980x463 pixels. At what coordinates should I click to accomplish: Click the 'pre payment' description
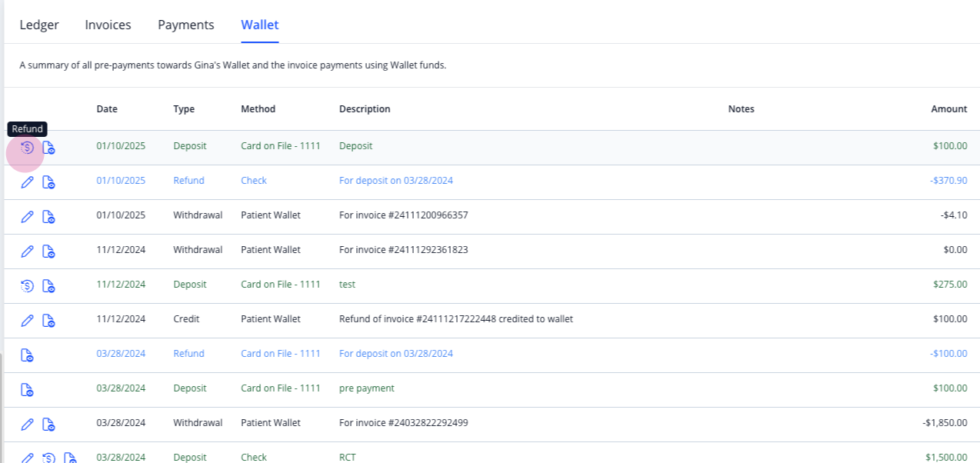pos(366,388)
